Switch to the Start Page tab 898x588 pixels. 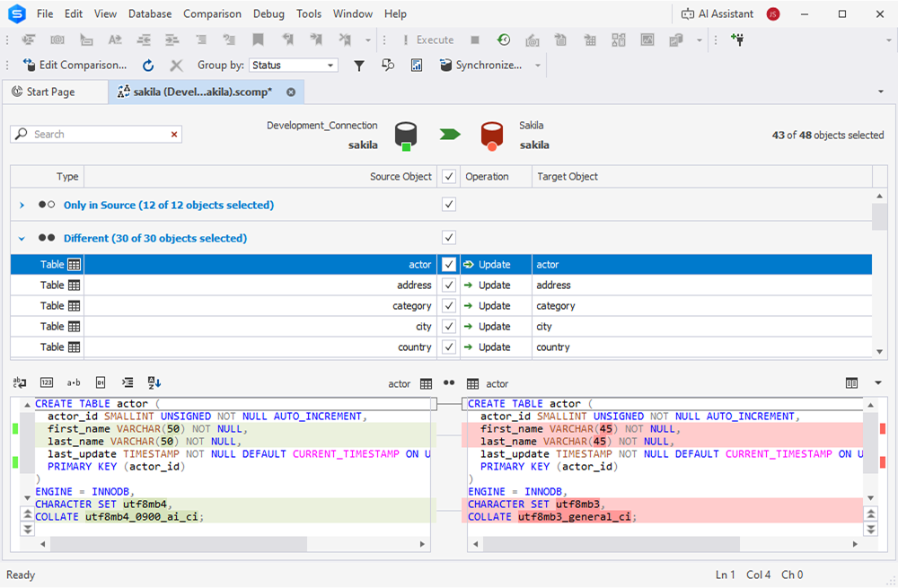click(51, 92)
